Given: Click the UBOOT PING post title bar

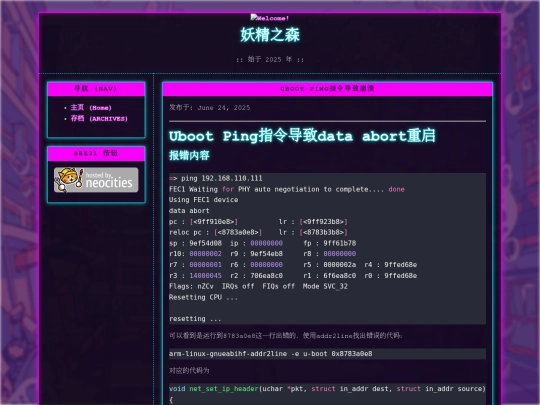Looking at the screenshot, I should click(x=327, y=89).
